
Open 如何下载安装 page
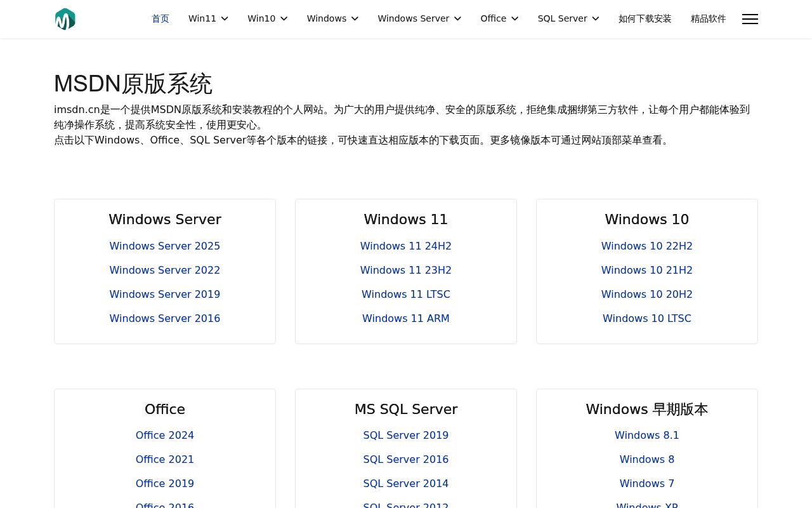click(x=645, y=19)
